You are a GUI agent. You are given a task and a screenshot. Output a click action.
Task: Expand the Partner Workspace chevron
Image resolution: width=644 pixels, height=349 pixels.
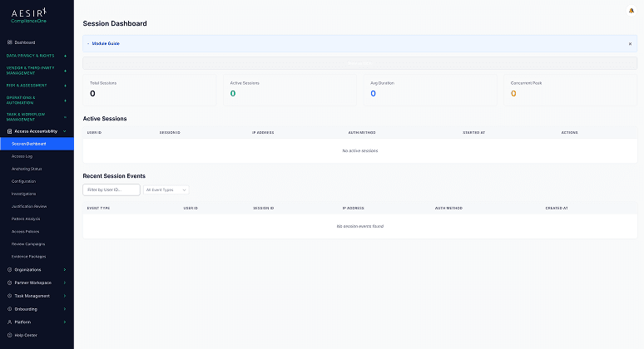tap(65, 283)
